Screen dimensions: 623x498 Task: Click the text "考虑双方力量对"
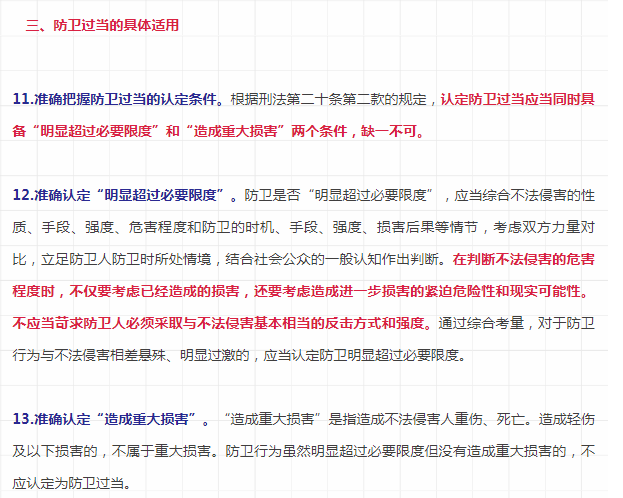[x=544, y=227]
